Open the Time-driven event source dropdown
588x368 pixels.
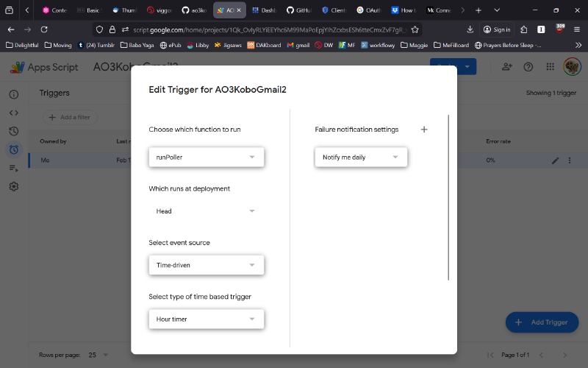(206, 265)
